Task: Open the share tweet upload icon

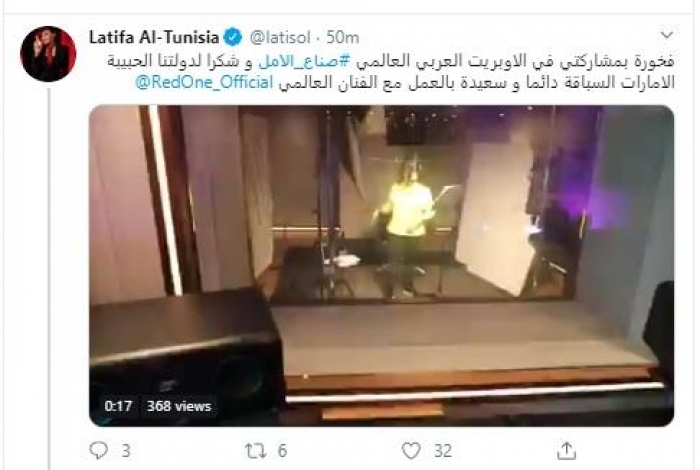Action: (x=566, y=450)
